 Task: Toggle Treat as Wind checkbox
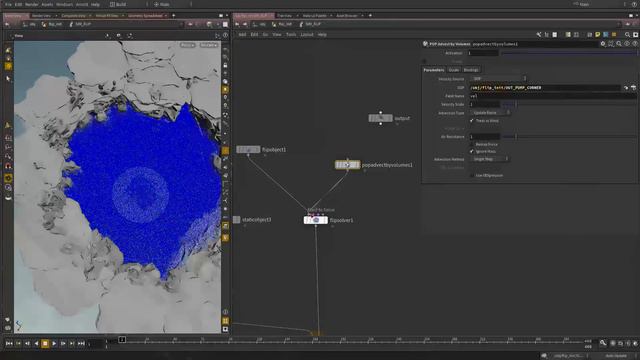tap(472, 121)
